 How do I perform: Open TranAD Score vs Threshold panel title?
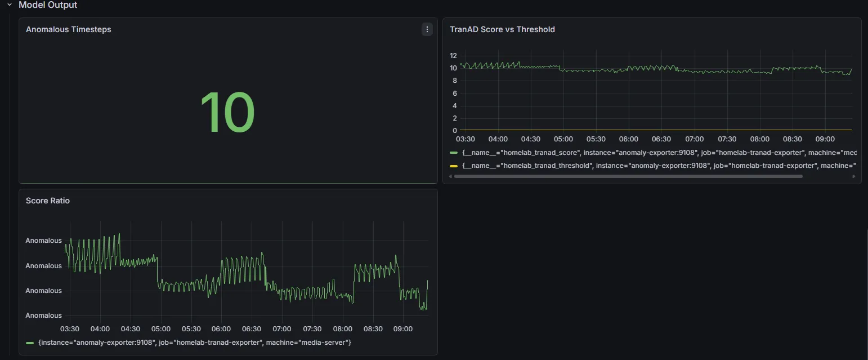click(x=502, y=29)
